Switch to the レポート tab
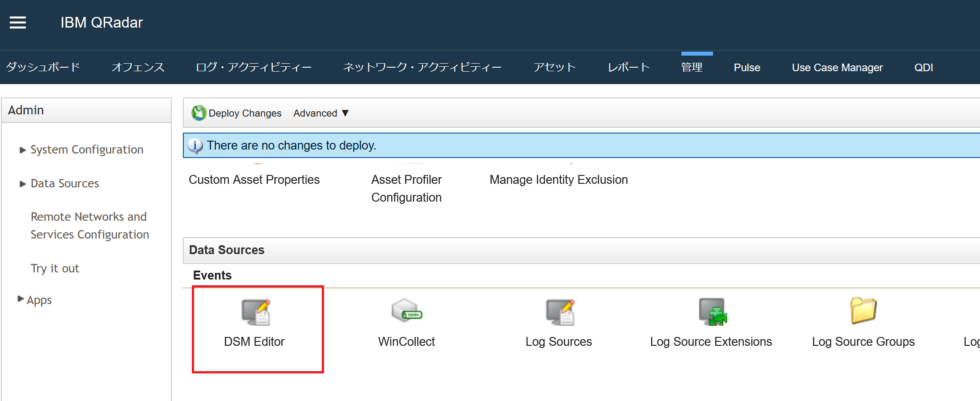Viewport: 980px width, 401px height. click(629, 67)
